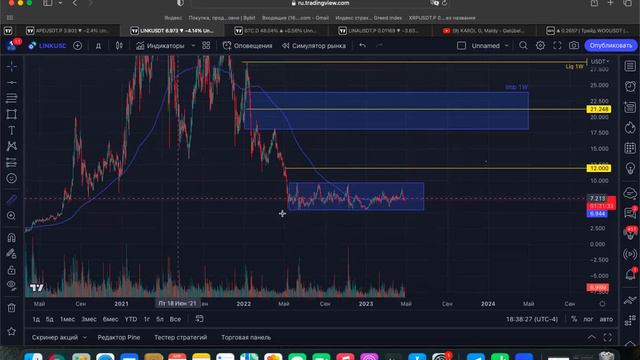
Task: Redo the last chart action
Action: point(379,45)
